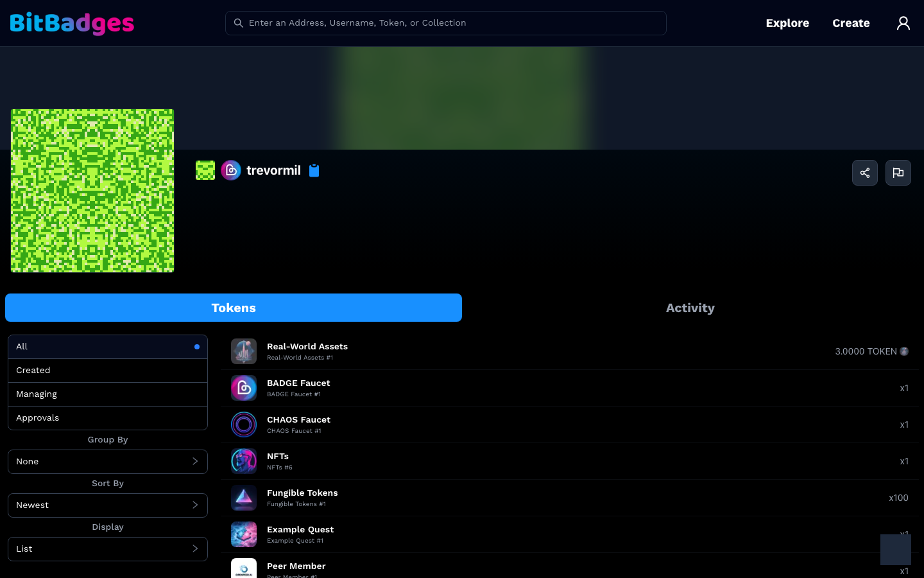The height and width of the screenshot is (578, 924).
Task: Click the token coin icon next to 3.0000 TOKEN
Action: [x=904, y=351]
